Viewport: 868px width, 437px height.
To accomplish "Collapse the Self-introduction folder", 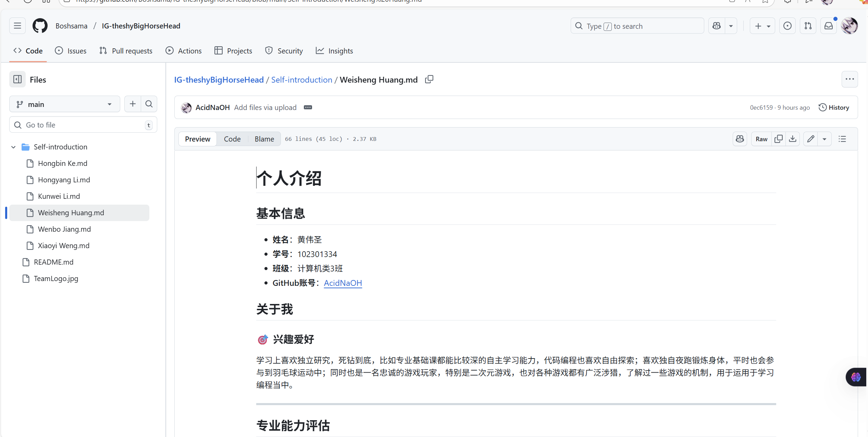I will click(13, 147).
